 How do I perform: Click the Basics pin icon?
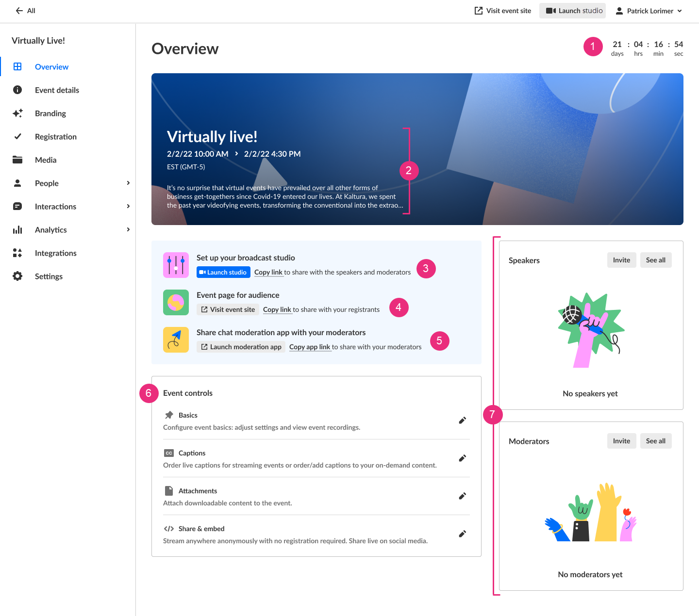169,415
